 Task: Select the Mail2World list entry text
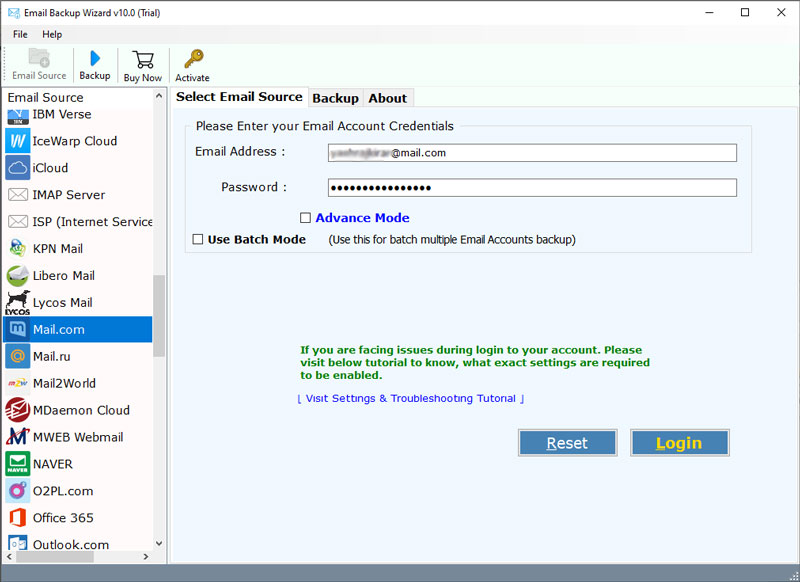click(64, 383)
